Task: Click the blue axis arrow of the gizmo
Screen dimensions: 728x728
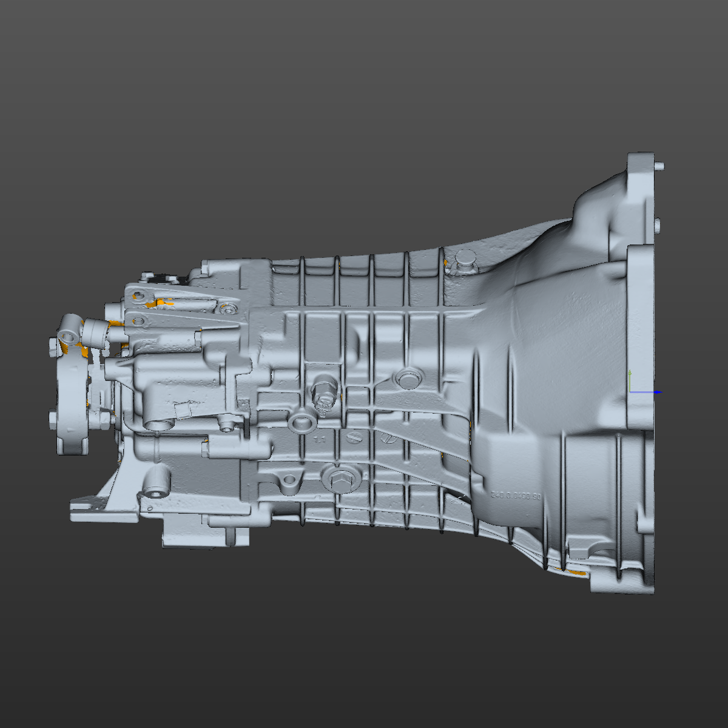Action: click(x=647, y=392)
